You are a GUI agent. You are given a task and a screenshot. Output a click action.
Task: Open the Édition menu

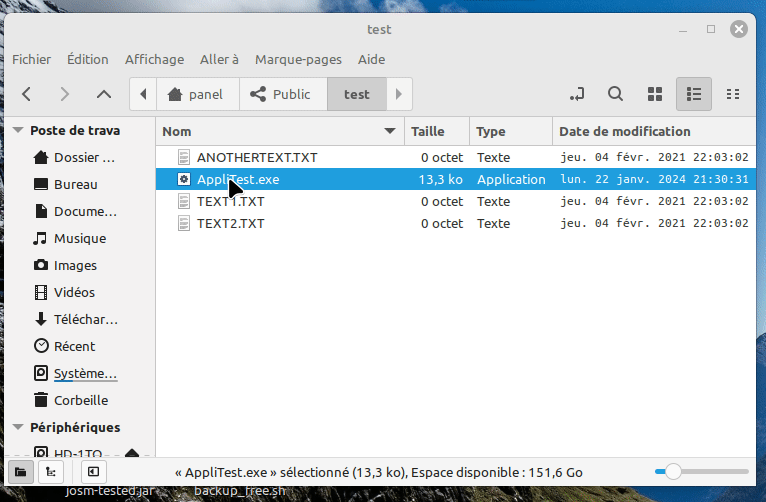tap(88, 60)
